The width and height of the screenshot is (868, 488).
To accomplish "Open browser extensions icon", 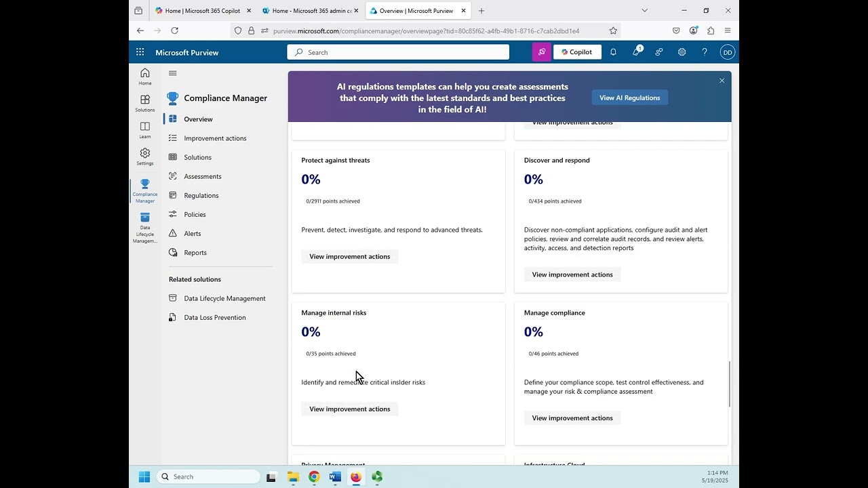I will (x=711, y=30).
